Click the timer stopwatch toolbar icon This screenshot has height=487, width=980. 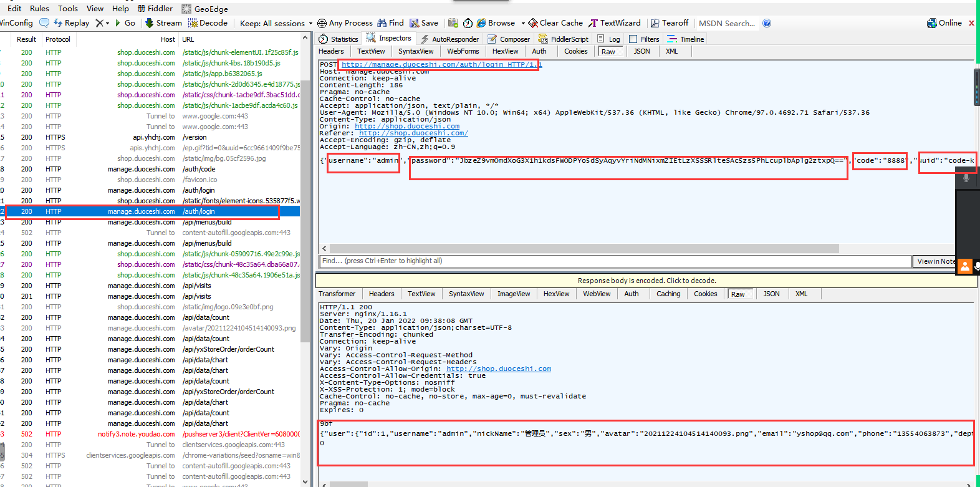468,23
